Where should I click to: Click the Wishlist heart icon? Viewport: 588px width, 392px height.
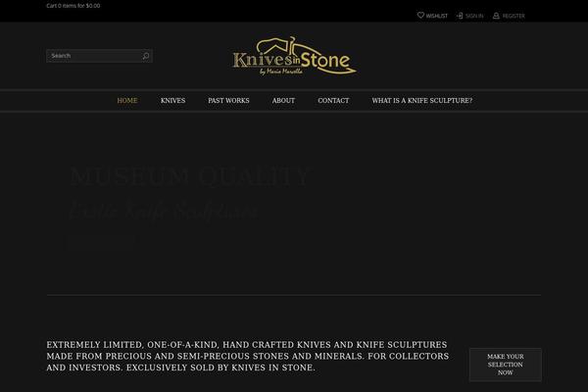(x=420, y=15)
